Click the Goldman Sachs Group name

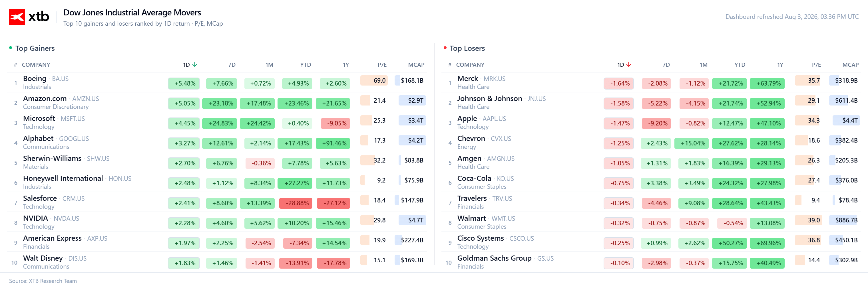pos(494,258)
